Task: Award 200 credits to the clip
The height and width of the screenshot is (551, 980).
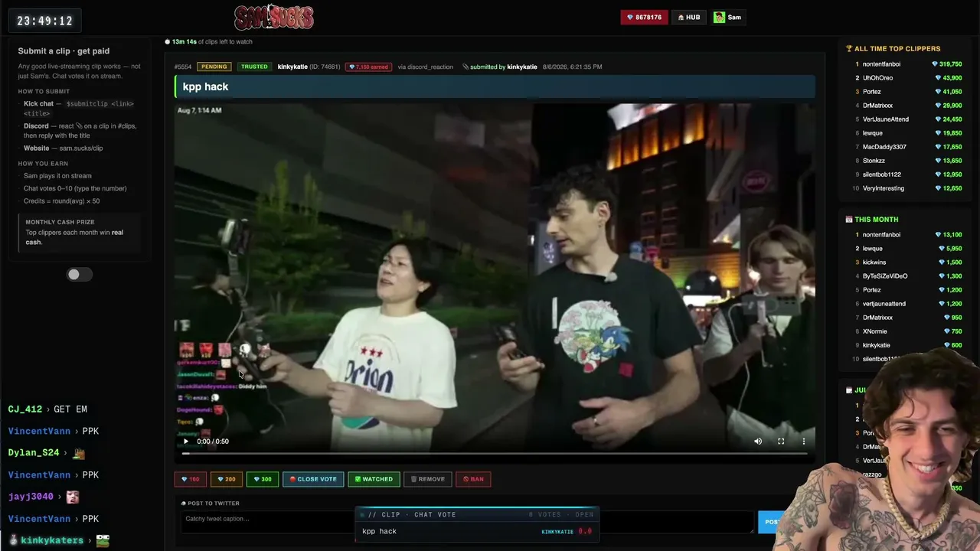Action: click(x=227, y=479)
